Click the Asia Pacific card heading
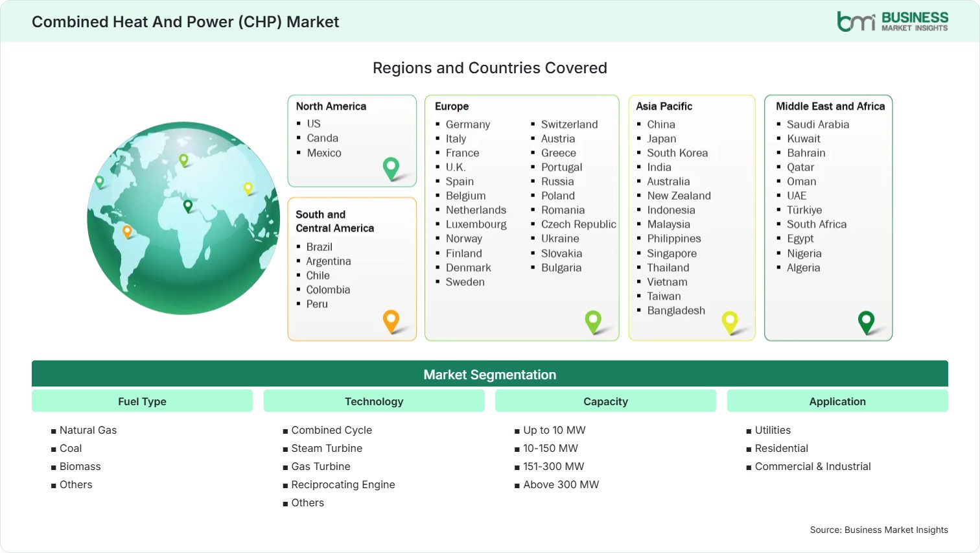 [x=664, y=106]
